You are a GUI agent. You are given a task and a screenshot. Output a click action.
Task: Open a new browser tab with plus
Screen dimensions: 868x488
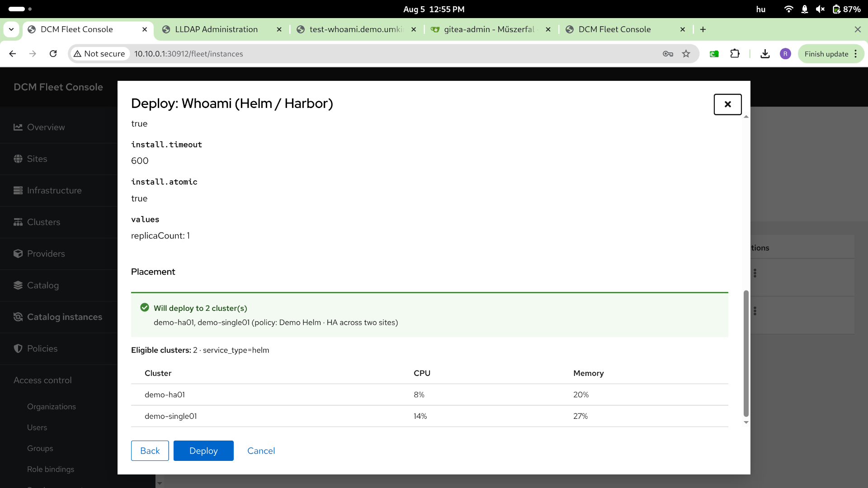[703, 29]
